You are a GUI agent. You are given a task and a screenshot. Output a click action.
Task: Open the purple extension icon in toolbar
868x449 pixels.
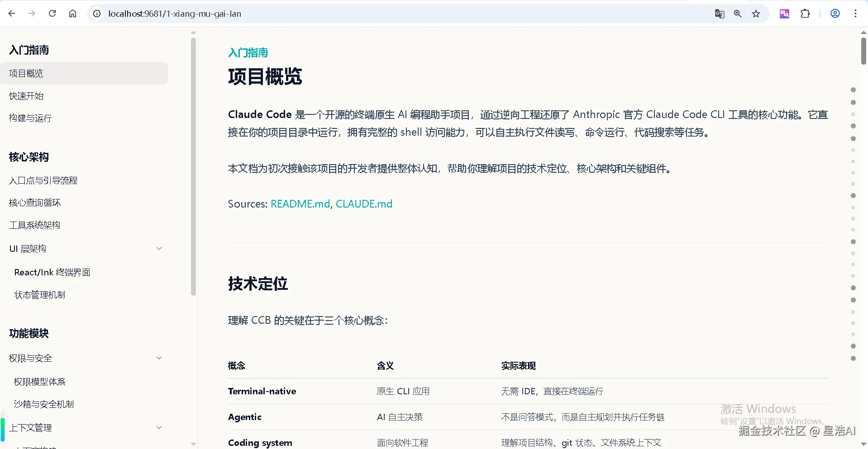point(784,14)
